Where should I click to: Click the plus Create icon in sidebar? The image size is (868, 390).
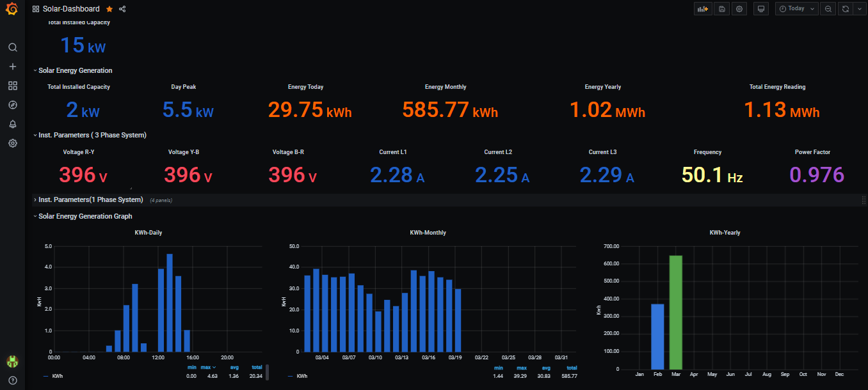(12, 66)
